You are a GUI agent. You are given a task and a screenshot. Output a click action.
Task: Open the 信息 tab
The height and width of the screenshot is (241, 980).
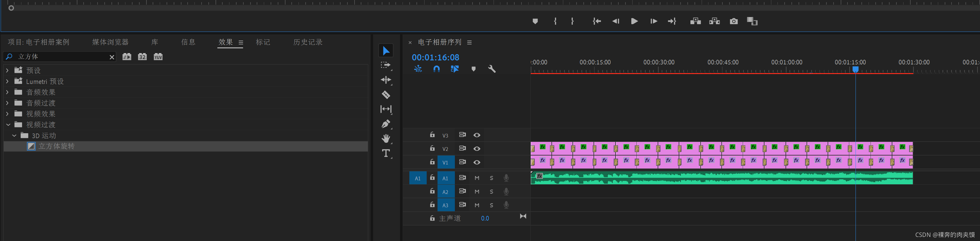pyautogui.click(x=188, y=42)
